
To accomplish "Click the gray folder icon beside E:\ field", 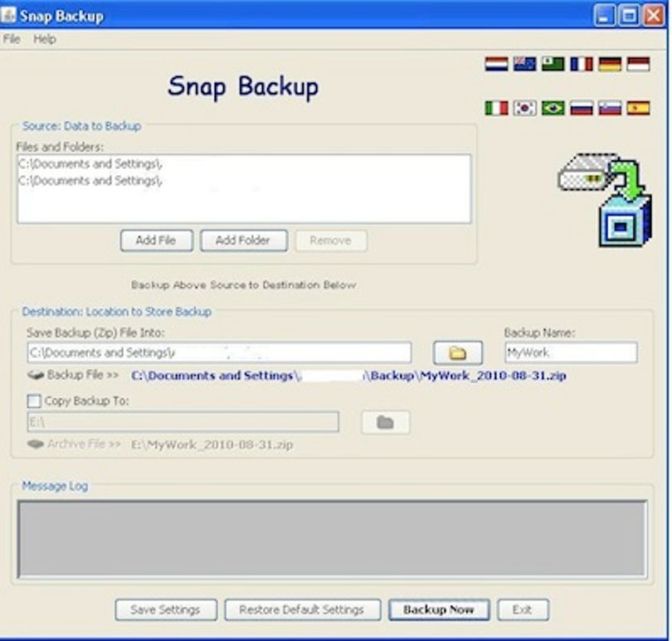I will coord(385,422).
